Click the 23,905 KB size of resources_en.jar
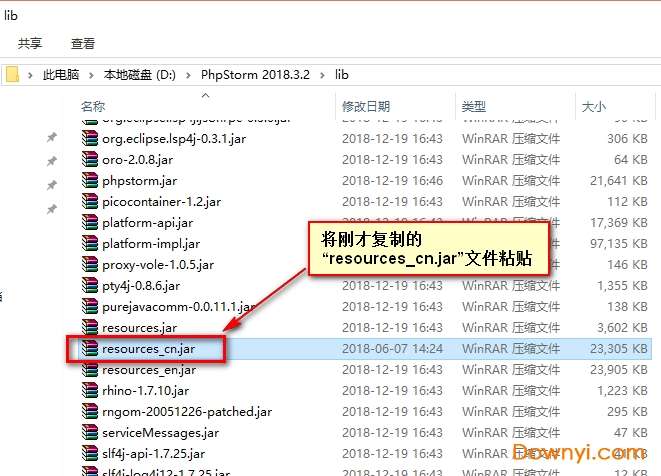 point(619,370)
